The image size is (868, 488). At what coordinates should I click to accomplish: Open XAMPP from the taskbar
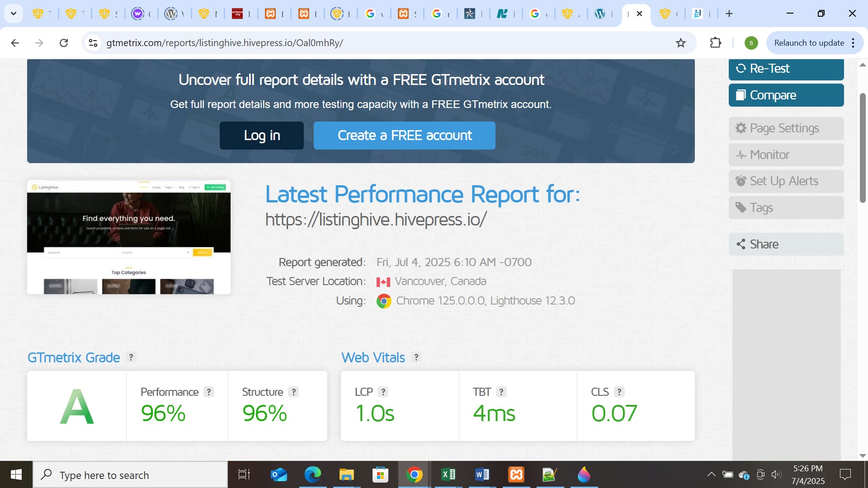point(516,475)
